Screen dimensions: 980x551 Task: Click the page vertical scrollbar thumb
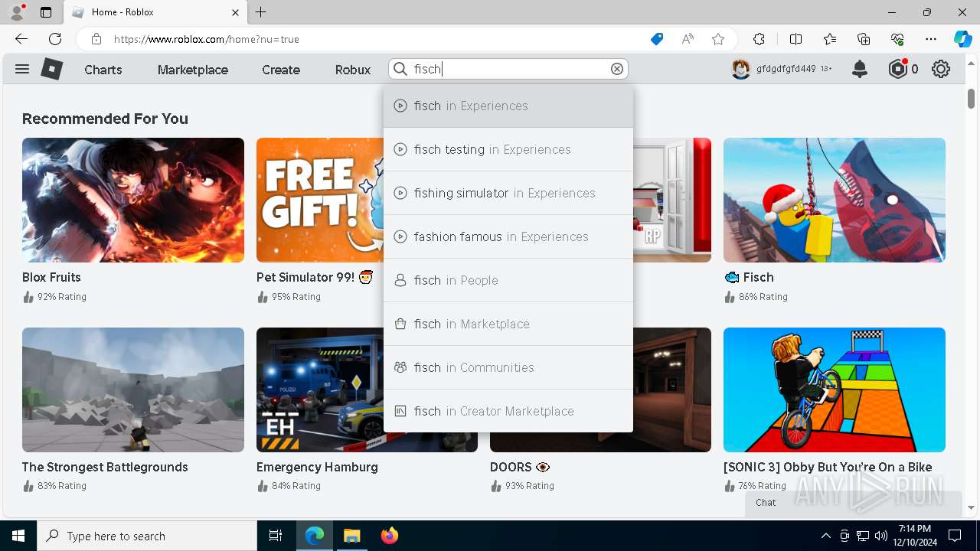pyautogui.click(x=971, y=98)
